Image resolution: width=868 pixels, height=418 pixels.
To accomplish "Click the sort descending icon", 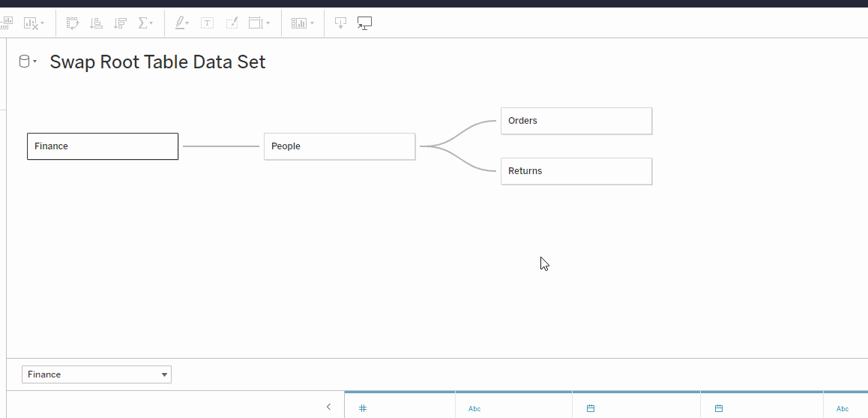I will click(x=120, y=23).
